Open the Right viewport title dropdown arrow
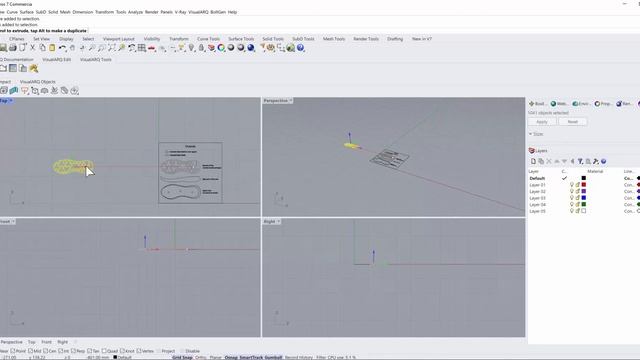Viewport: 640px width, 360px height. pyautogui.click(x=278, y=221)
